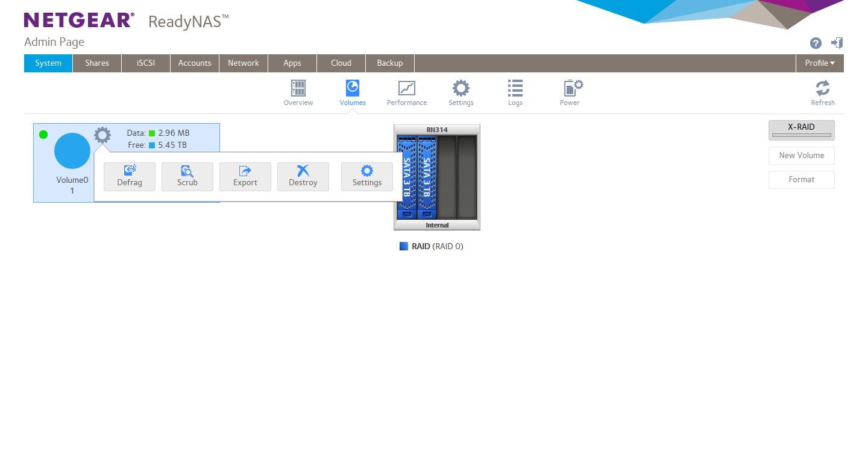Switch to the Cloud tab
Viewport: 868px width, 470px height.
coord(341,63)
